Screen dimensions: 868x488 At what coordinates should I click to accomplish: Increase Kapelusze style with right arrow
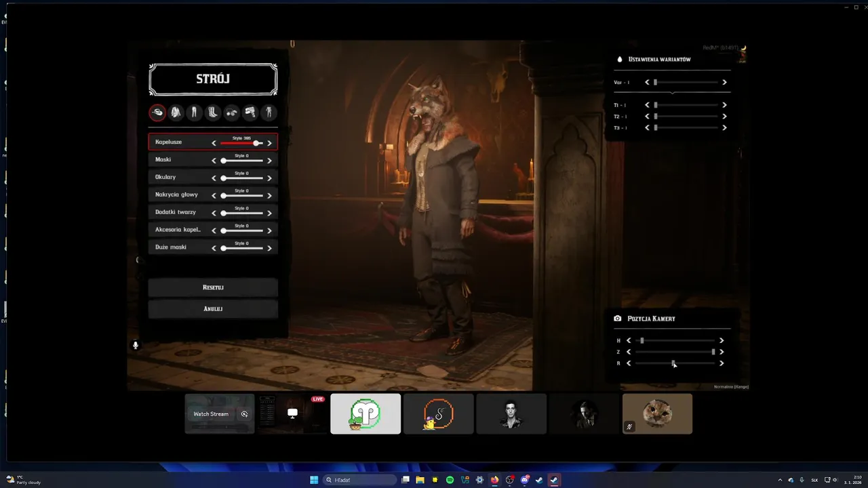click(269, 143)
